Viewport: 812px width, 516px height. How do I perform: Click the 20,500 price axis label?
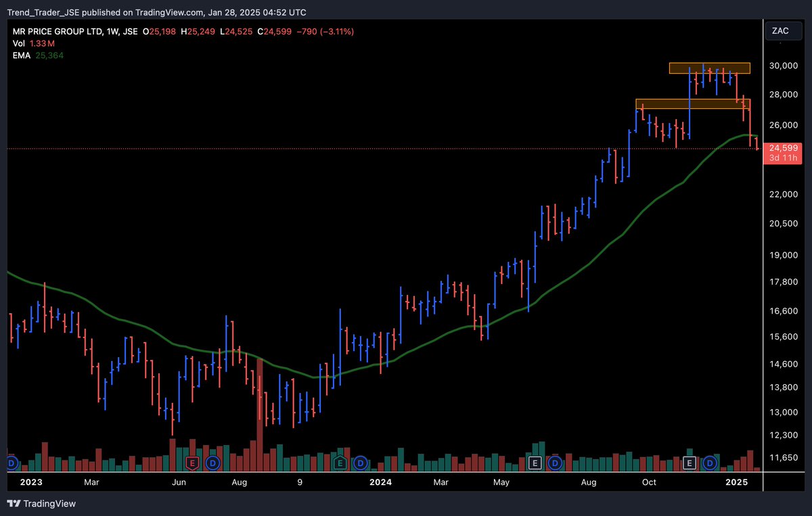[784, 224]
